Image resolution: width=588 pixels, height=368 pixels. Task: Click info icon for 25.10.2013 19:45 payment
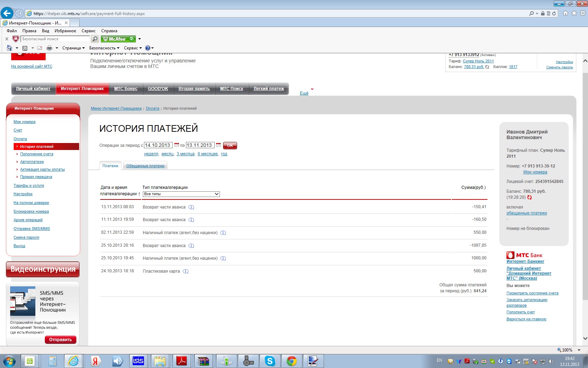[223, 258]
